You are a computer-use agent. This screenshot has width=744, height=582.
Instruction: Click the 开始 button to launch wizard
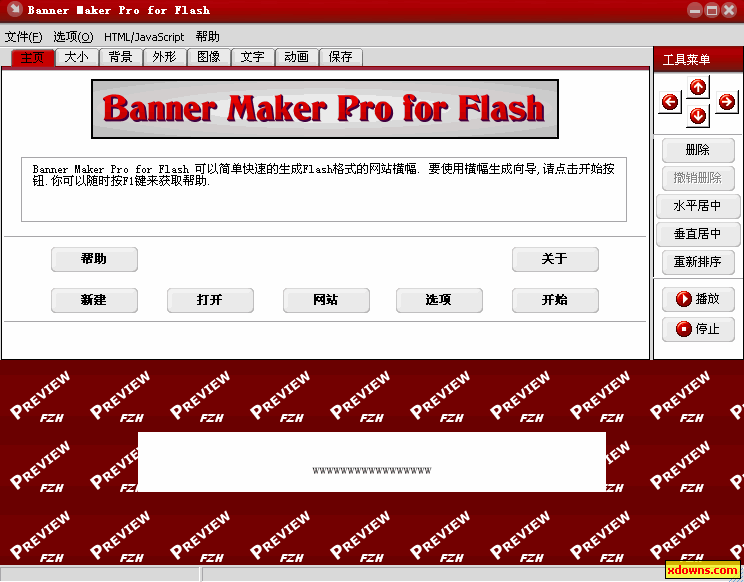555,300
